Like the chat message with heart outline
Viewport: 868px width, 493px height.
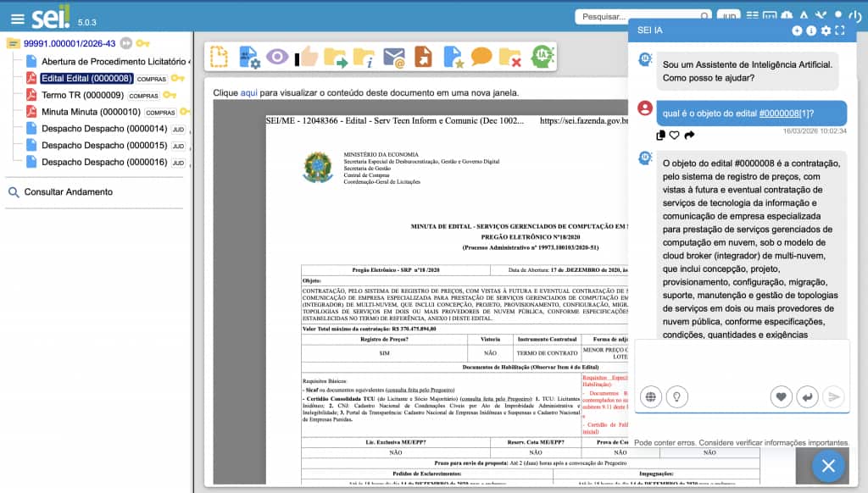point(674,135)
